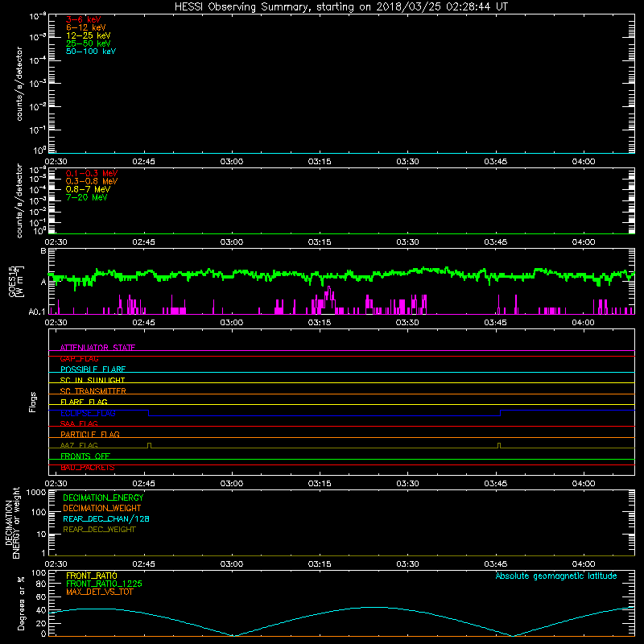Pick the REAR_DEC_CHAN/128 legend label

(106, 518)
